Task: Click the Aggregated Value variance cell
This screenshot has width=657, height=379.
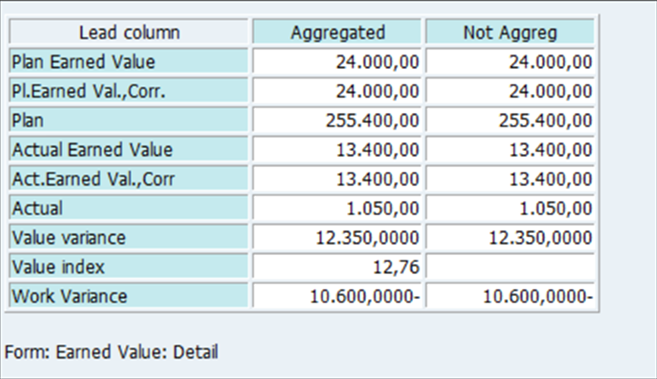Action: [337, 237]
